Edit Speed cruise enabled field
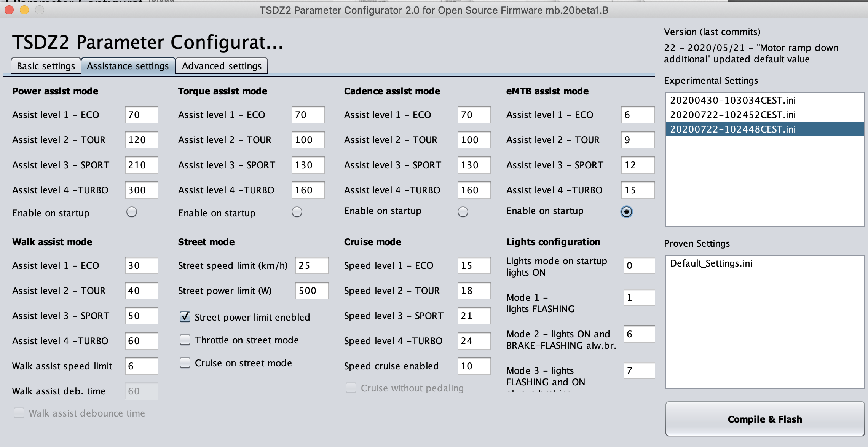The image size is (868, 447). point(474,366)
